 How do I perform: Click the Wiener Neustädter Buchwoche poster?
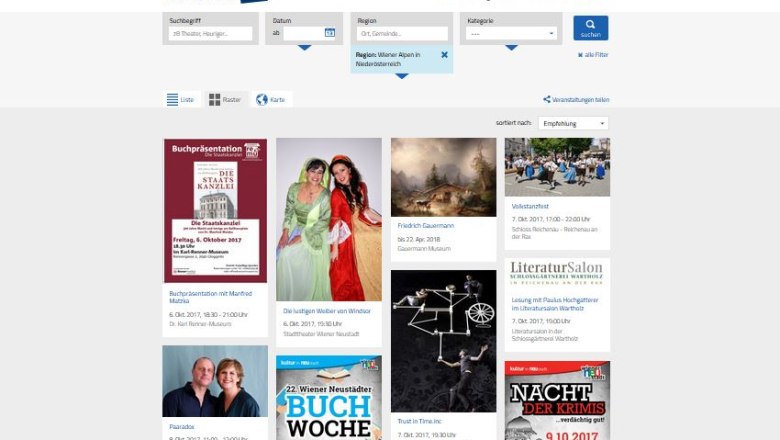(x=329, y=398)
